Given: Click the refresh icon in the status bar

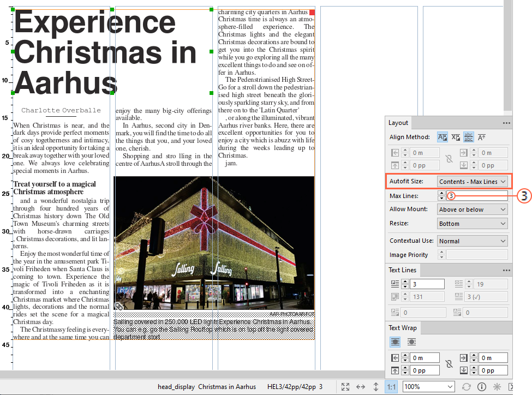Looking at the screenshot, I should pyautogui.click(x=467, y=387).
